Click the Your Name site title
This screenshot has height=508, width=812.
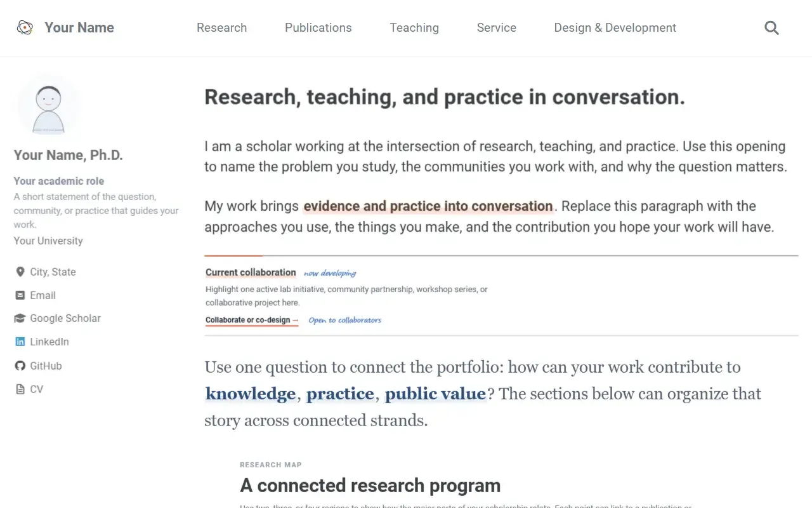click(79, 28)
